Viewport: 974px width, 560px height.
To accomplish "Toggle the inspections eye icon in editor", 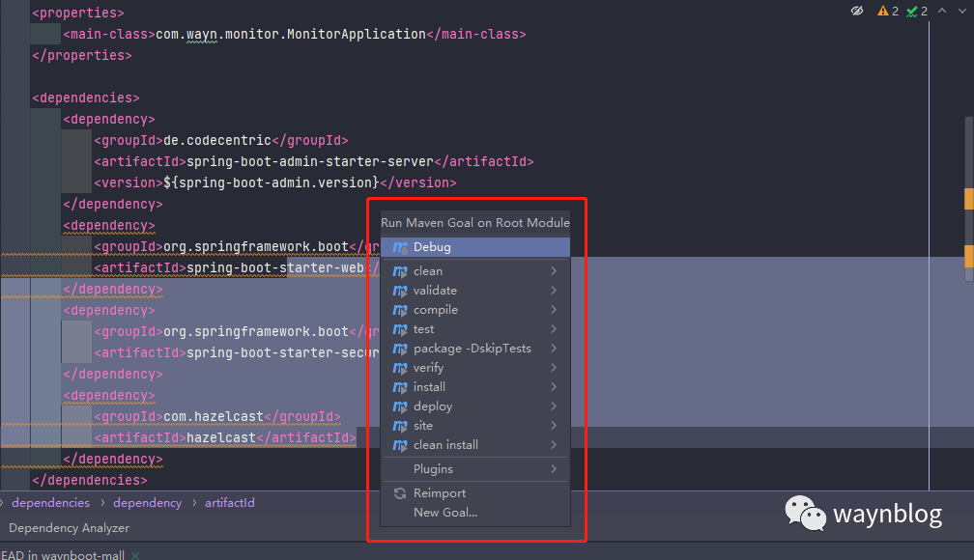I will coord(856,11).
